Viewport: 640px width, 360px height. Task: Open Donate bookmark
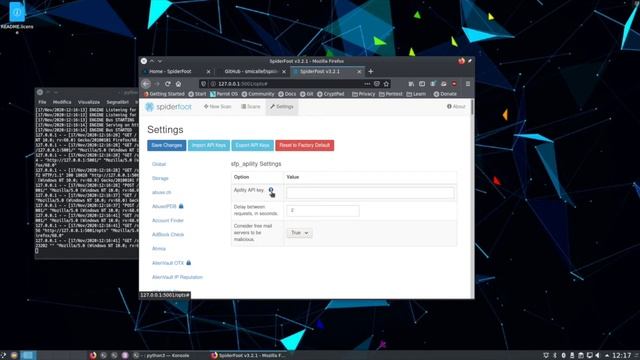click(445, 94)
